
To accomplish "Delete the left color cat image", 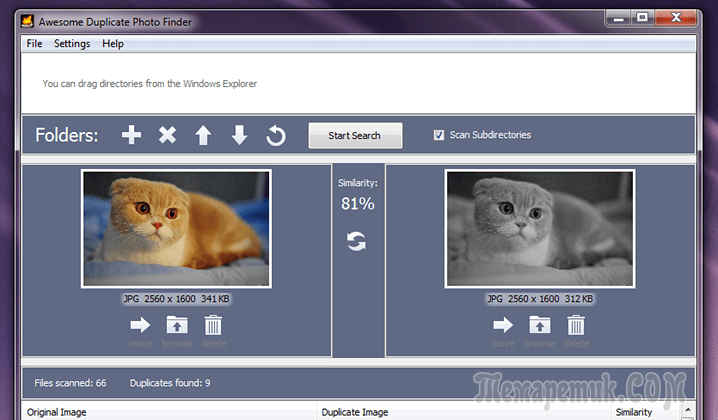I will [213, 325].
